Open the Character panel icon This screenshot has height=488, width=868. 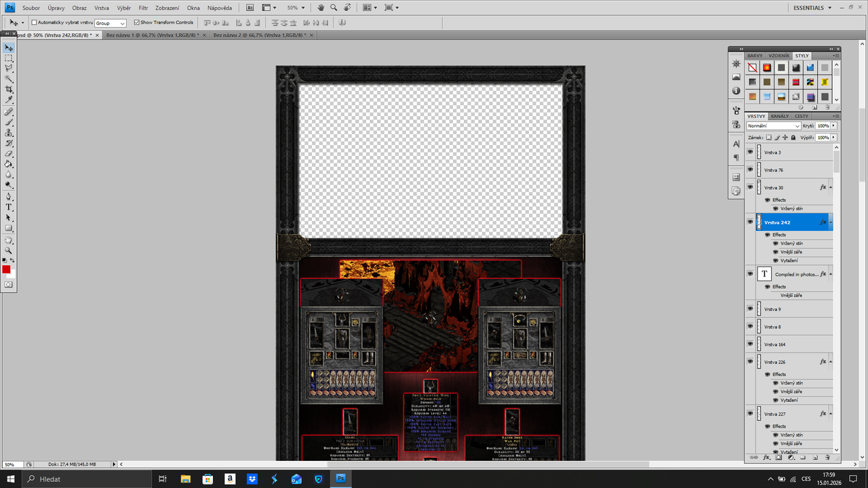(736, 144)
